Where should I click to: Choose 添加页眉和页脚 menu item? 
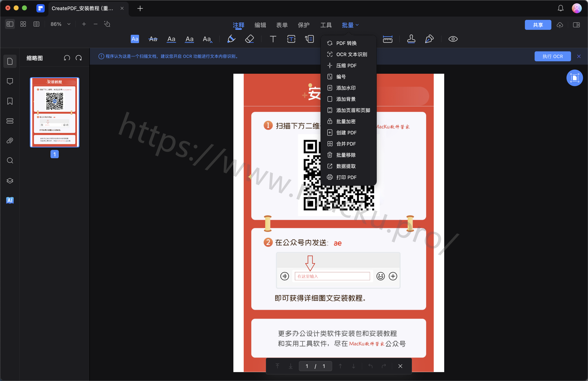348,110
